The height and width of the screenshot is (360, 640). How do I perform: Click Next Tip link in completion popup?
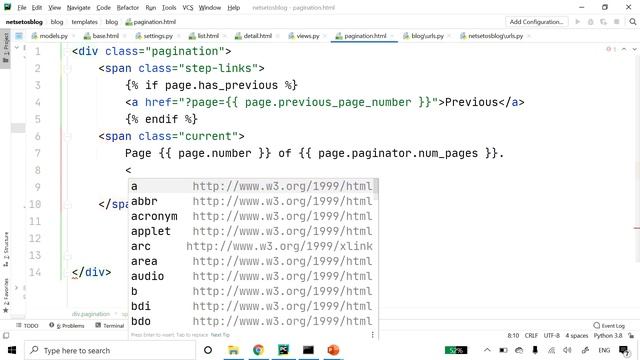tap(220, 335)
